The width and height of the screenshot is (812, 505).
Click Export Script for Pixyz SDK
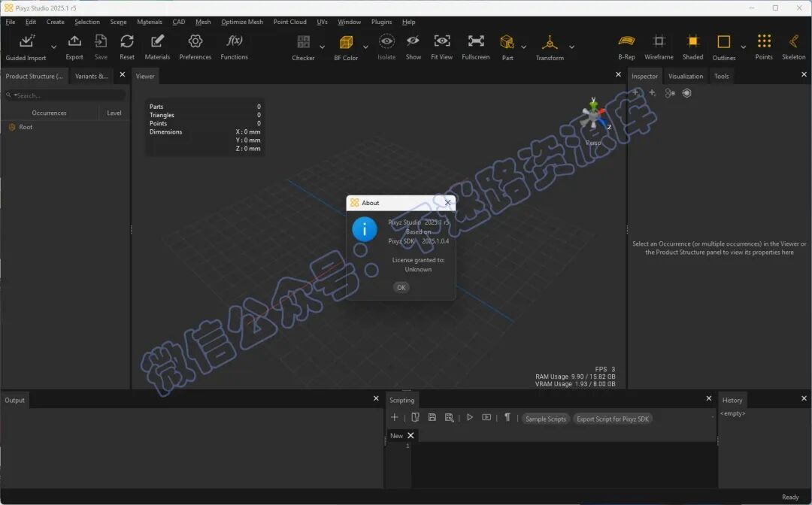coord(613,419)
